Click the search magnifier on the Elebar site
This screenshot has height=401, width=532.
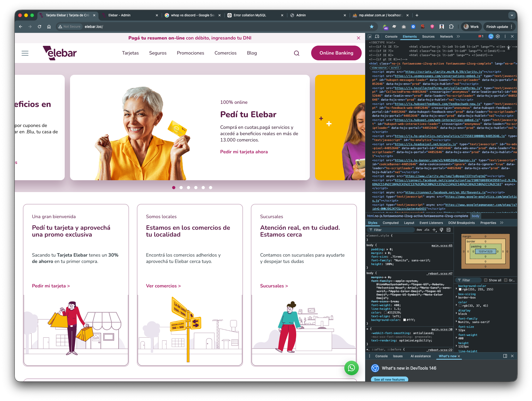(x=297, y=53)
